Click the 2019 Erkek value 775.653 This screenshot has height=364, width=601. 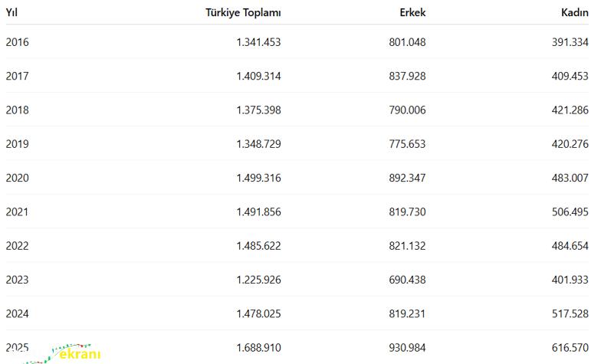(x=407, y=144)
